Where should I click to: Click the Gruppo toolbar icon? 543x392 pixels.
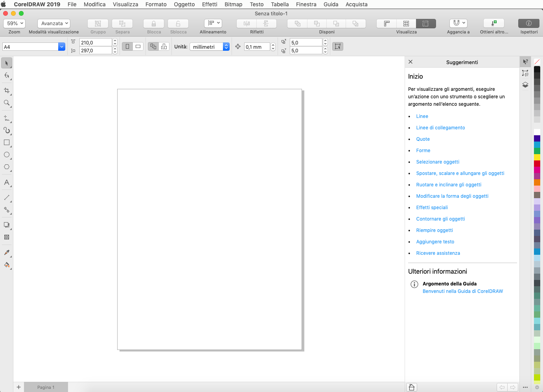[98, 24]
